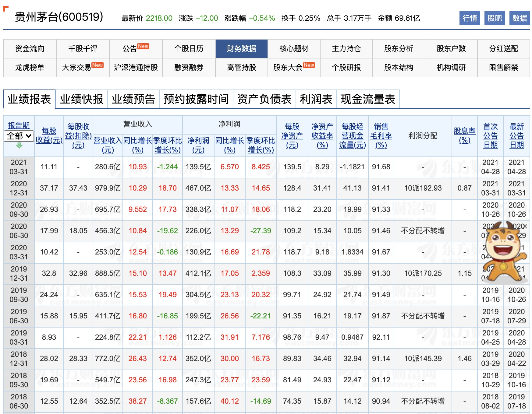The width and height of the screenshot is (532, 414).
Task: Click the 10派170.25 profit distribution cell
Action: coord(423,273)
